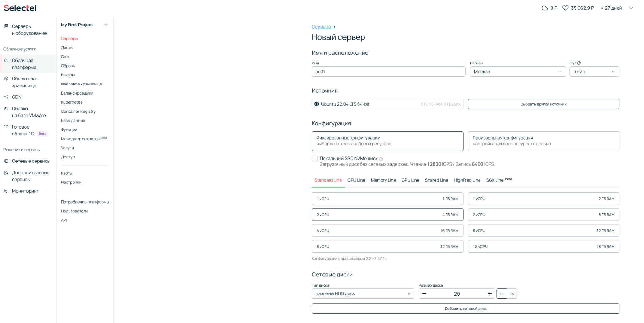The image size is (644, 323).
Task: Select the Selectel logo
Action: click(x=20, y=8)
